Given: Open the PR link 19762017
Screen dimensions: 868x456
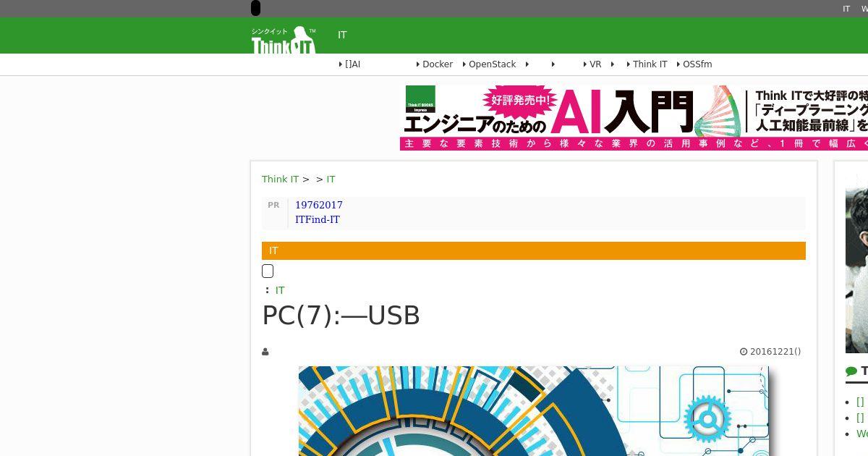Looking at the screenshot, I should [319, 206].
